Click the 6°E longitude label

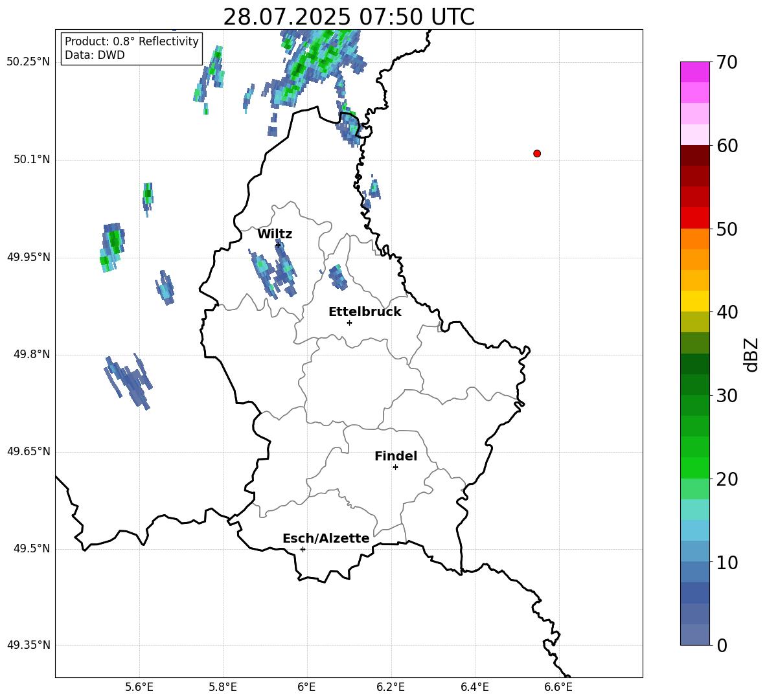tap(306, 687)
